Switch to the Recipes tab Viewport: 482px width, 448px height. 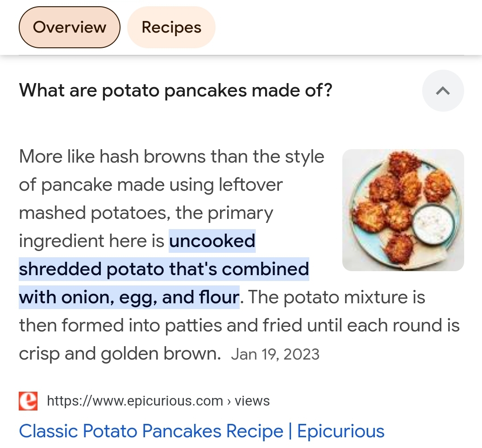point(171,27)
